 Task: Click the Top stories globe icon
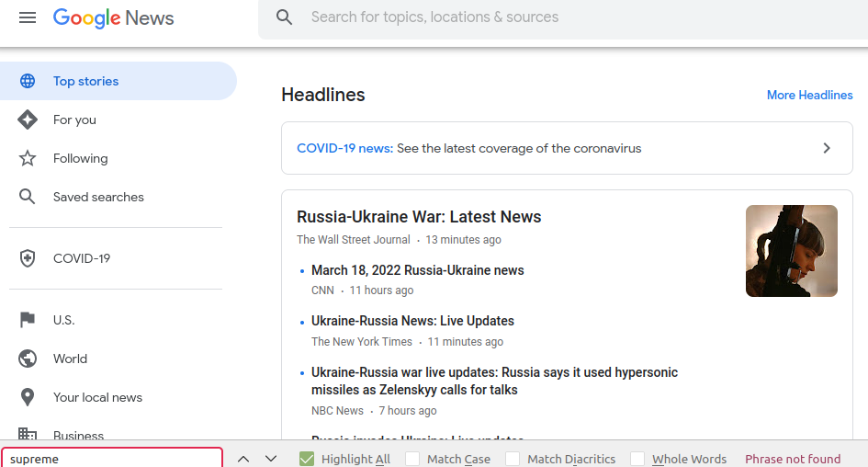click(28, 81)
